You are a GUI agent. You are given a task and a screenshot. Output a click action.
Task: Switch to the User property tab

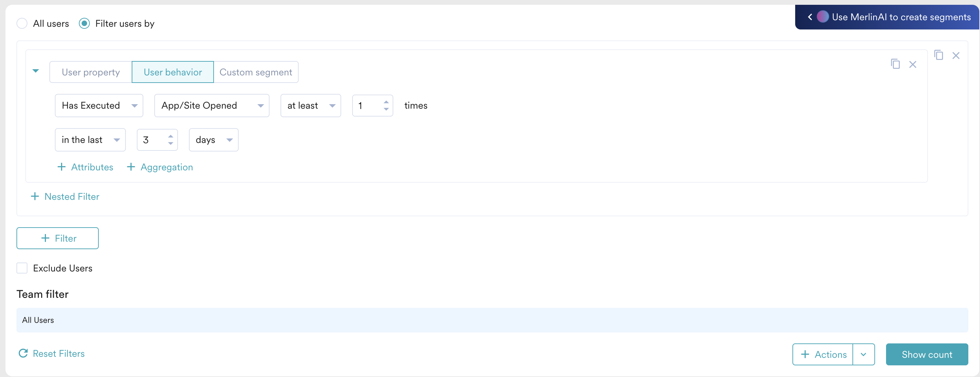click(91, 72)
